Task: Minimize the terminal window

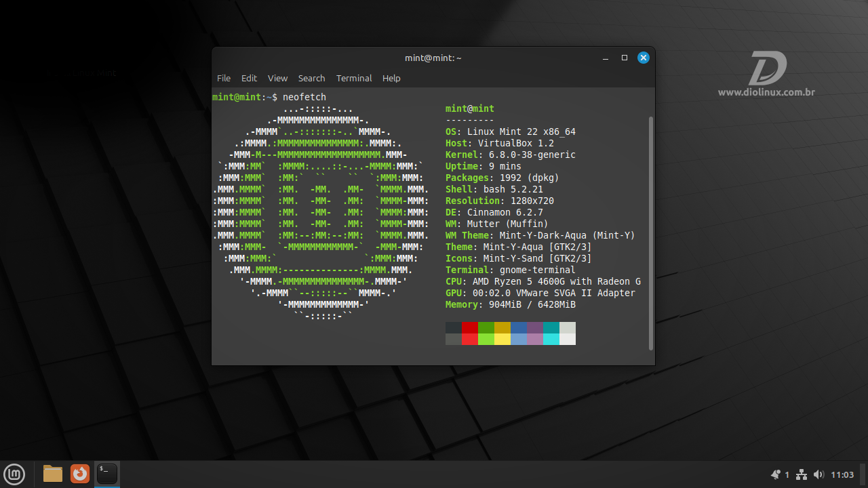Action: coord(606,58)
